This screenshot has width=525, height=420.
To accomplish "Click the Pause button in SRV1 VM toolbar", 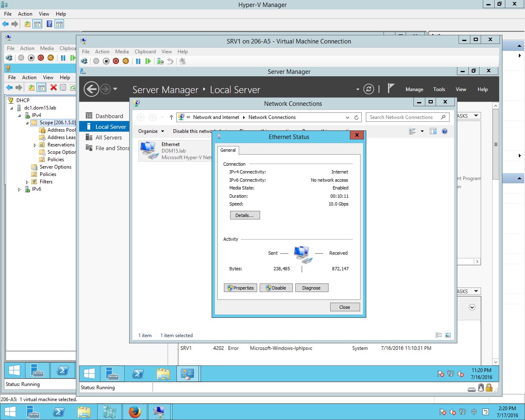I will click(x=138, y=61).
